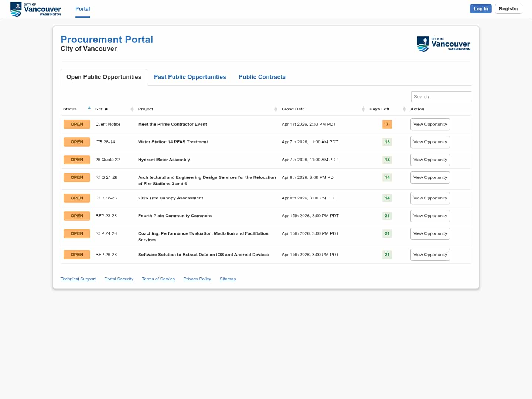Viewport: 532px width, 399px height.
Task: Select the Open Public Opportunities tab
Action: pos(104,77)
